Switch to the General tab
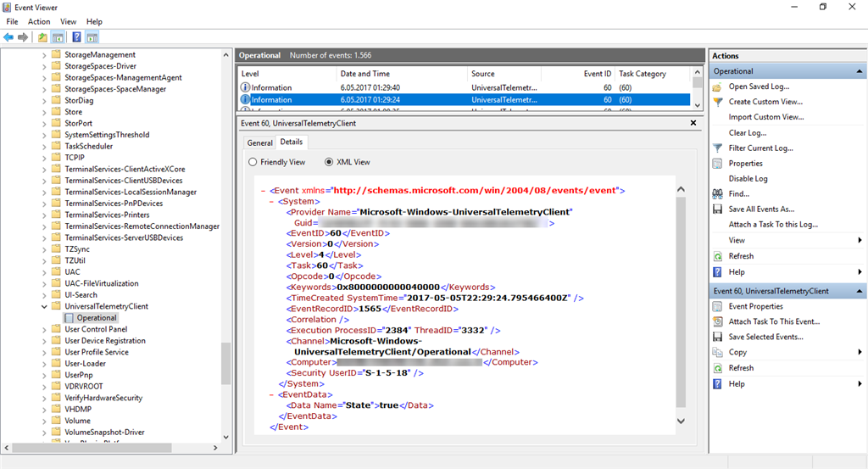The height and width of the screenshot is (469, 868). 259,142
